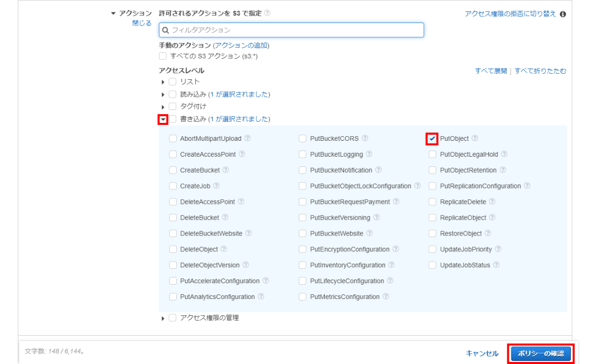The image size is (597, 364).
Task: Click help icon next to S3 actions heading
Action: click(x=267, y=13)
